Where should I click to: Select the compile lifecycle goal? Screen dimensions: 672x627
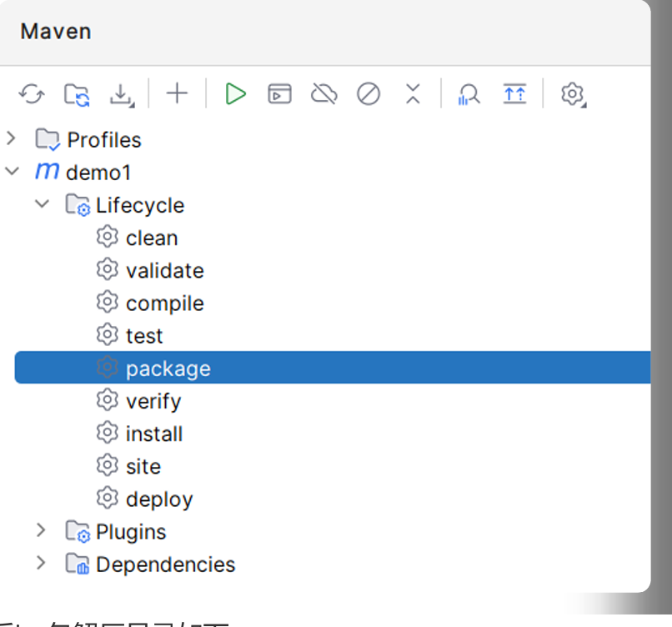click(x=165, y=303)
